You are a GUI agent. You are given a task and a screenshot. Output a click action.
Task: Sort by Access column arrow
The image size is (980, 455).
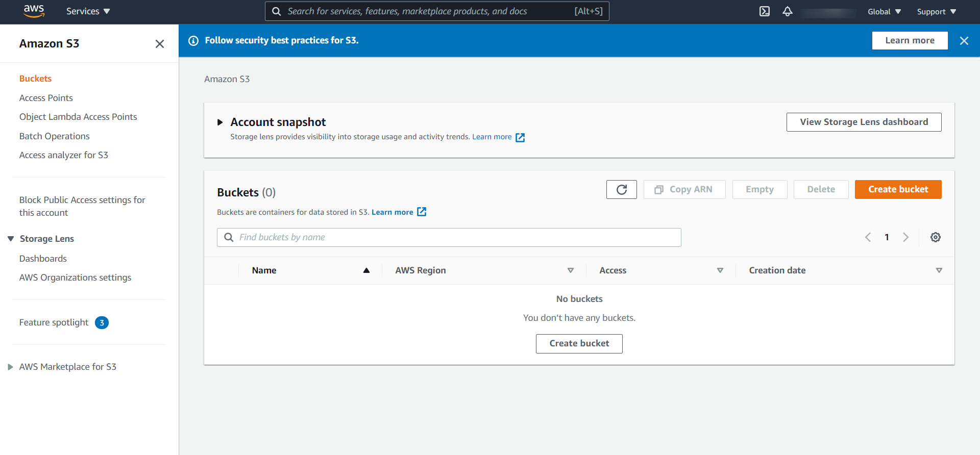pos(720,270)
